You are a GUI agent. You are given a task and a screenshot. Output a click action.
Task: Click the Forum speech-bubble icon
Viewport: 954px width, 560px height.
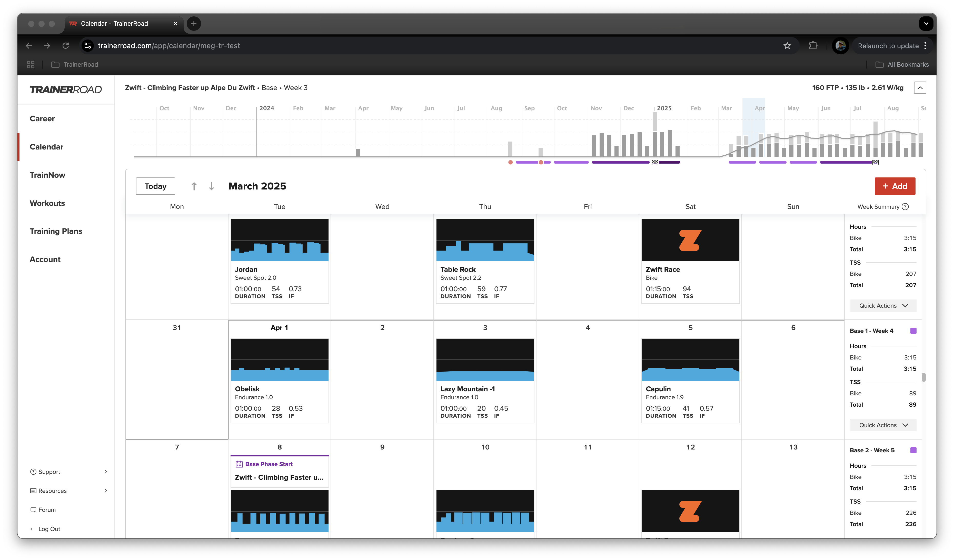click(33, 510)
